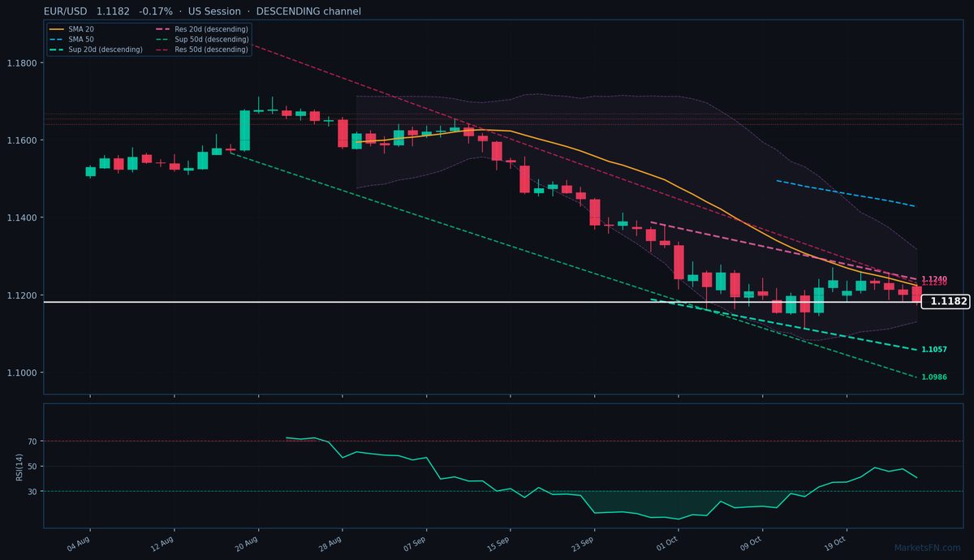Click the 01 Oct date label

[x=667, y=543]
